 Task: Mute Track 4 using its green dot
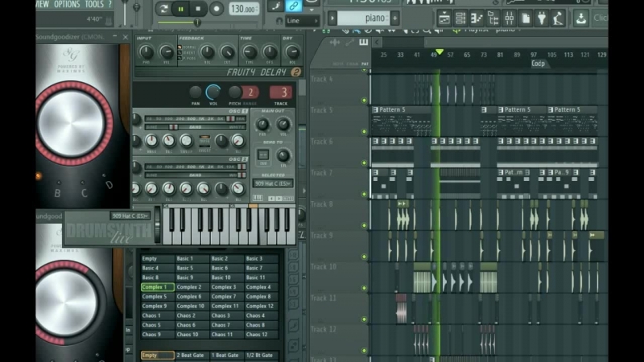(364, 100)
